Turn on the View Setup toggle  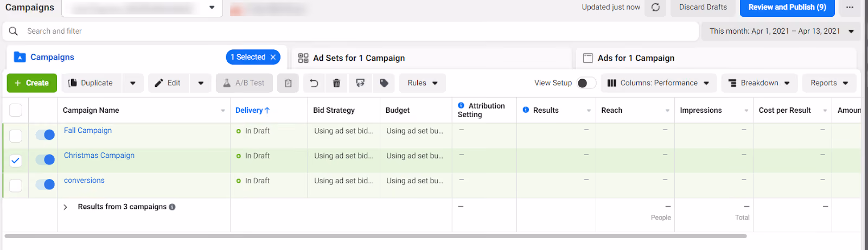click(x=586, y=83)
